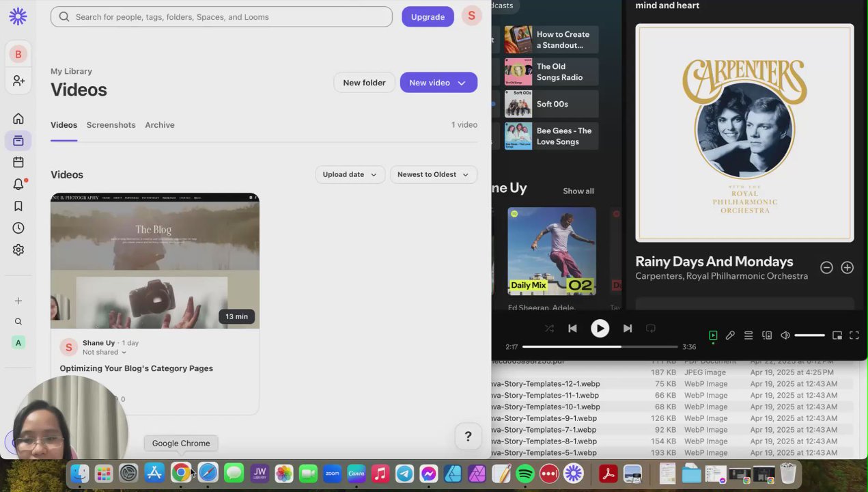This screenshot has width=868, height=492.
Task: Open the Notifications bell icon
Action: [18, 184]
